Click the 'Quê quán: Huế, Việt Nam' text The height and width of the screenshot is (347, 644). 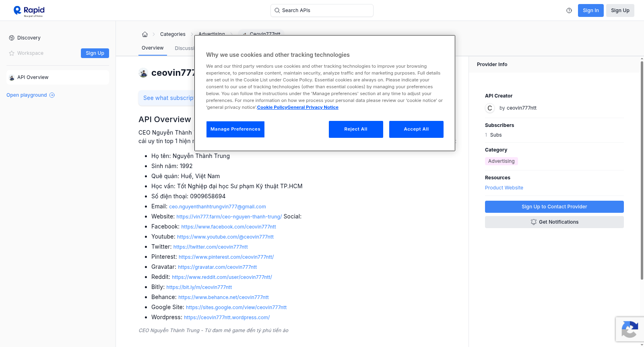pos(186,176)
